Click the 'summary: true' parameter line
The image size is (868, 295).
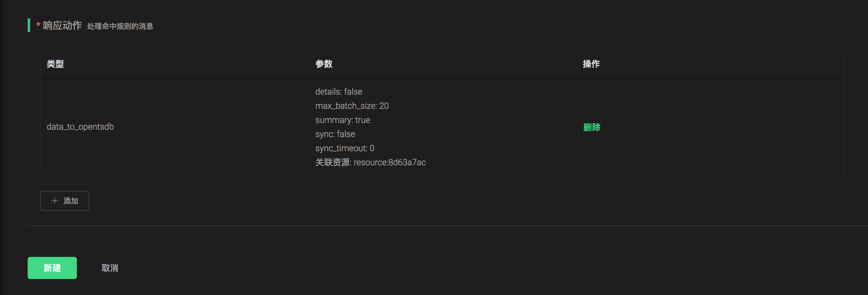(x=342, y=120)
